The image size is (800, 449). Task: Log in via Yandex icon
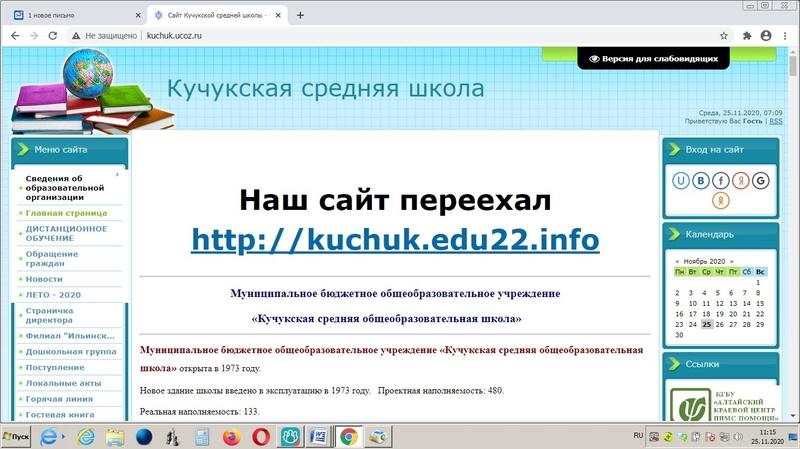tap(742, 181)
